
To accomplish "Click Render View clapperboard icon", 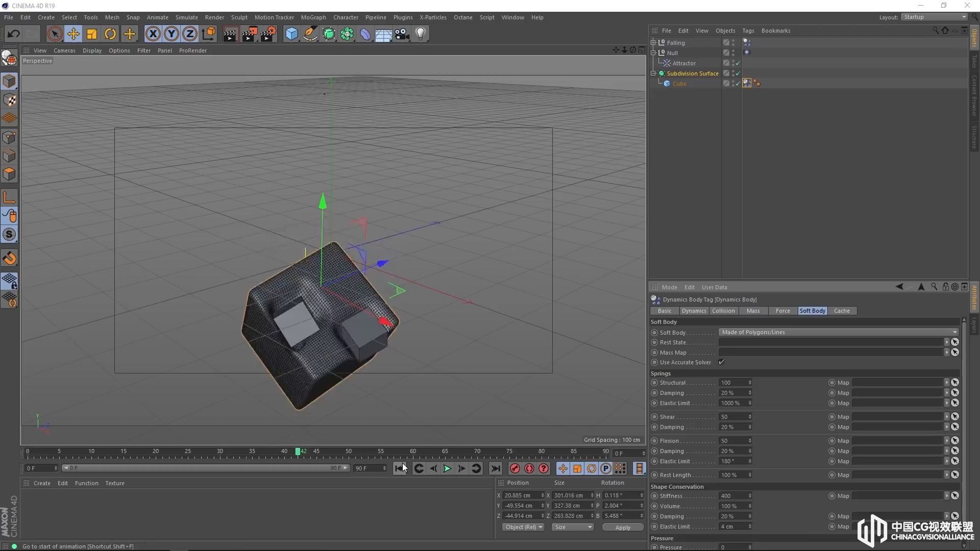I will (x=231, y=34).
